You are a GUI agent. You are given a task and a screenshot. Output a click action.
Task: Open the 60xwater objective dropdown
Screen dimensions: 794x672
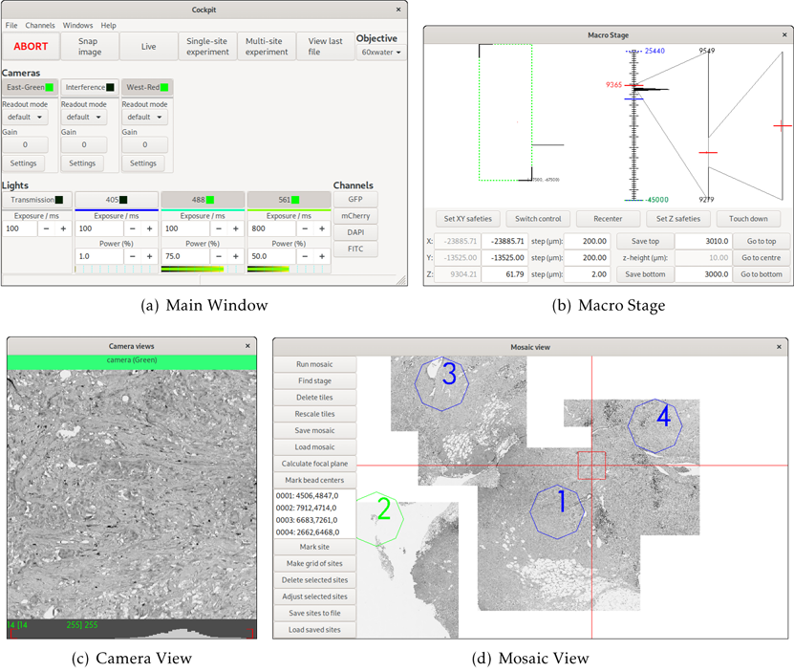[381, 53]
